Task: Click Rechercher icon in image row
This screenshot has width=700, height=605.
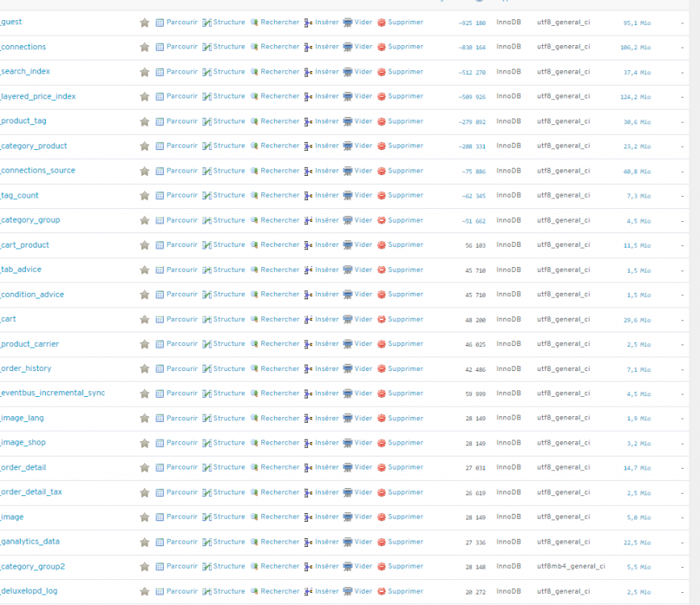Action: [254, 517]
